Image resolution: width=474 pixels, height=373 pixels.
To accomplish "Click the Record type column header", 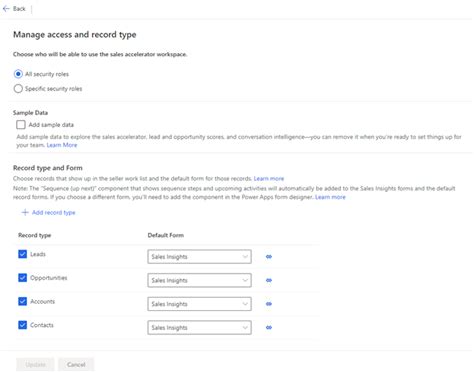I will (35, 235).
